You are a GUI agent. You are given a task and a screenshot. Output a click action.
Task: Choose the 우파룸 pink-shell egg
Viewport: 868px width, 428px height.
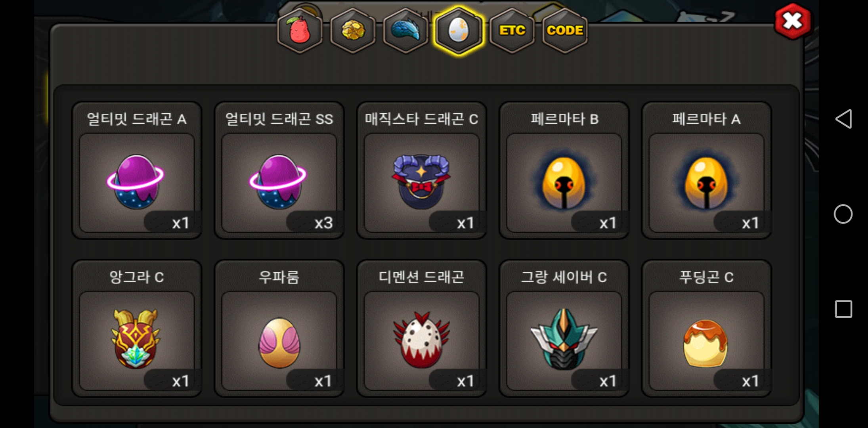pyautogui.click(x=279, y=329)
